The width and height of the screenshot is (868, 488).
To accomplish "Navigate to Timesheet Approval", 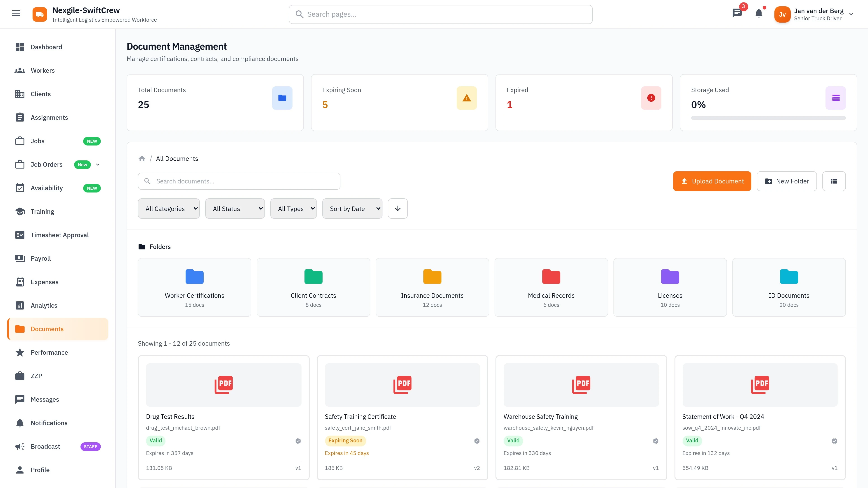I will [x=59, y=235].
